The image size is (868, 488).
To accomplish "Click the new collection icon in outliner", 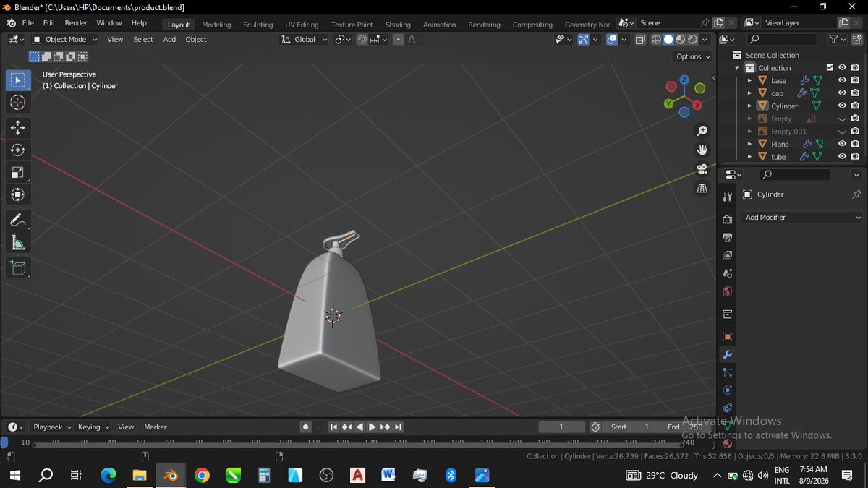I will (x=856, y=39).
